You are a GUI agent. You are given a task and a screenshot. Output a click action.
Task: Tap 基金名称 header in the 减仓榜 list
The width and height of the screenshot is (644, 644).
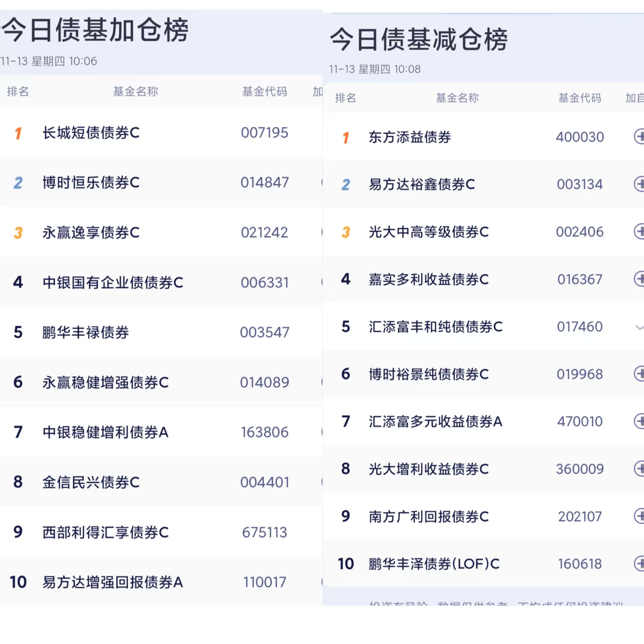click(457, 98)
